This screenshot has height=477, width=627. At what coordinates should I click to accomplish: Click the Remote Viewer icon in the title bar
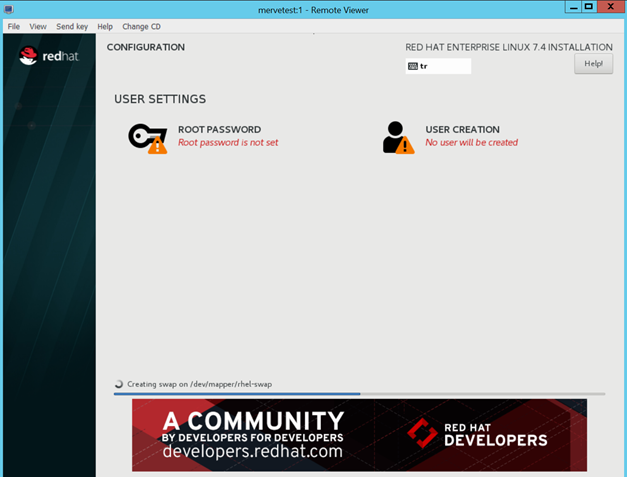click(x=8, y=9)
